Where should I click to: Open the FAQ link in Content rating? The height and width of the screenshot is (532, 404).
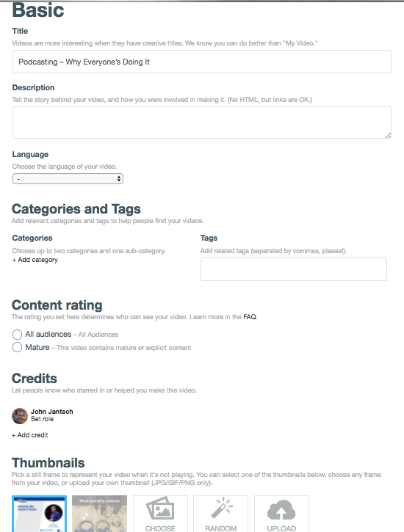click(250, 317)
